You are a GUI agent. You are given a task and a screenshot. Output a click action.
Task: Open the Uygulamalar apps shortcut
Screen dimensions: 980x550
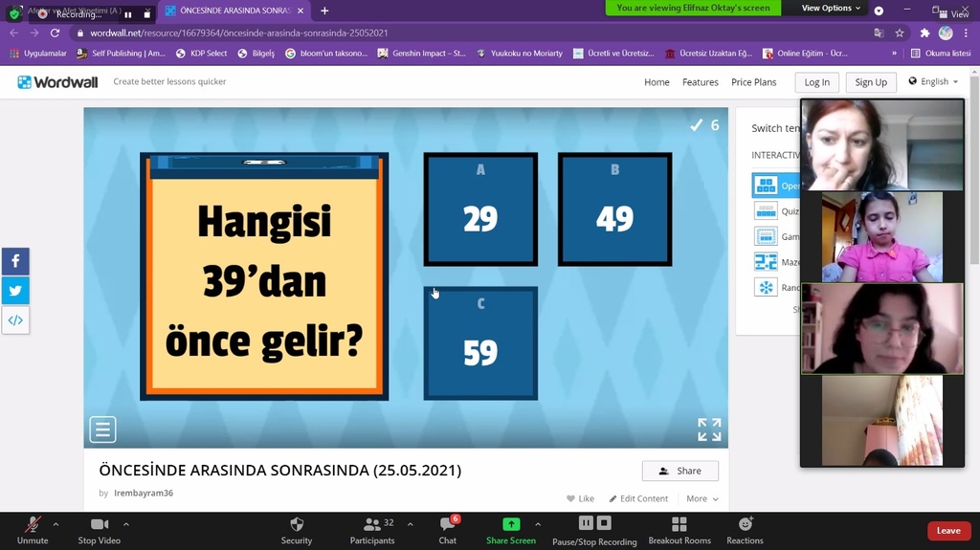(38, 54)
